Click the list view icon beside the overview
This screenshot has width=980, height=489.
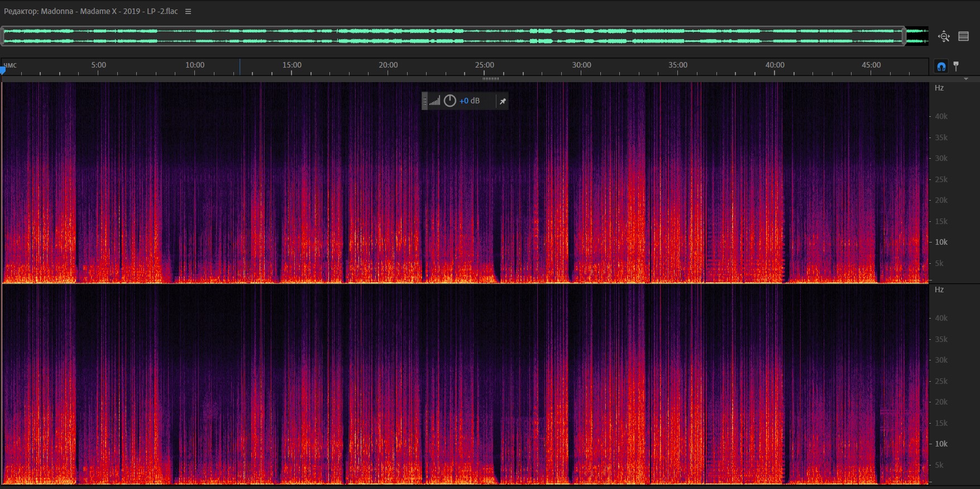963,36
